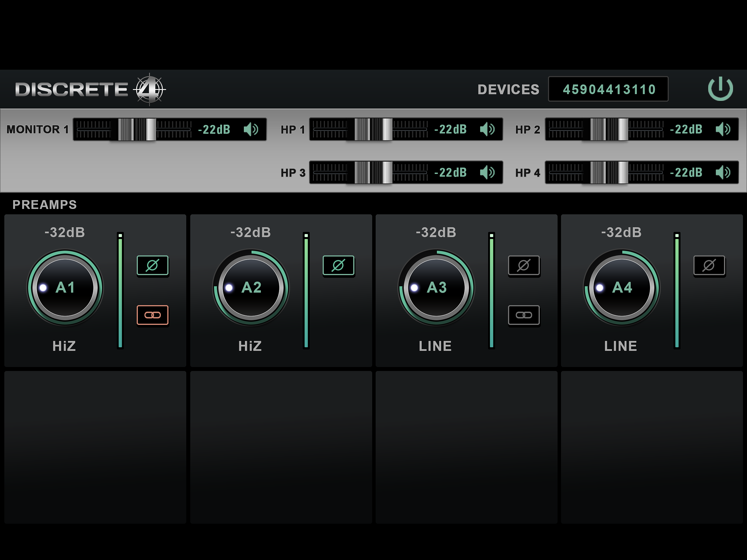
Task: Click the HP 2 label
Action: [x=528, y=130]
